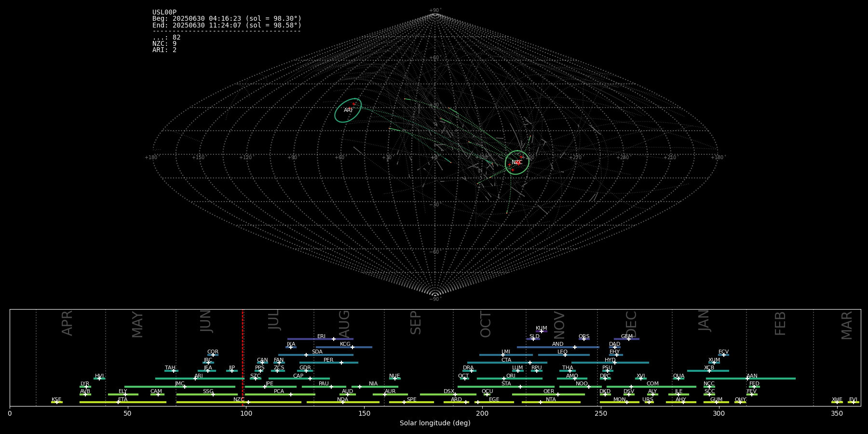Click the red dashed current solar longitude line
Screen dimensions: 868x434
click(x=243, y=357)
